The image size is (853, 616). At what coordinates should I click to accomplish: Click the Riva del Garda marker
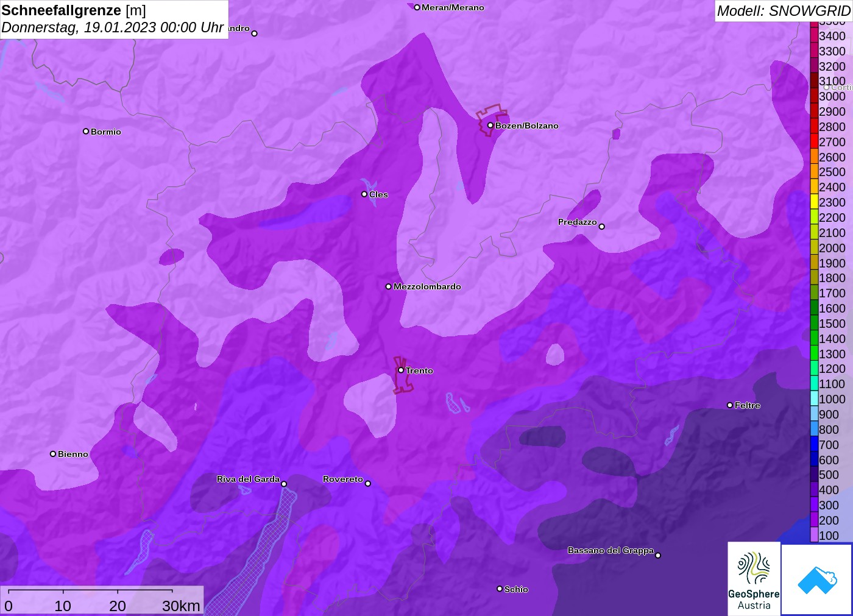[x=284, y=484]
